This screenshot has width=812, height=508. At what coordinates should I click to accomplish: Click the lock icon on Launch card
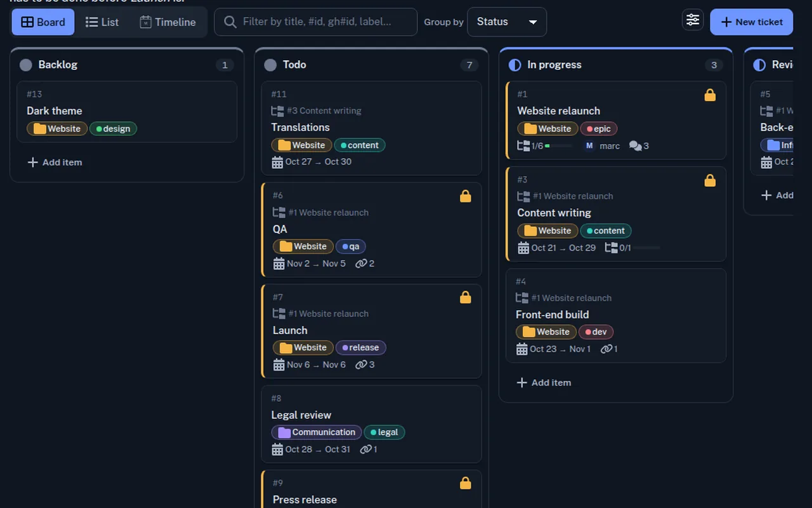466,297
